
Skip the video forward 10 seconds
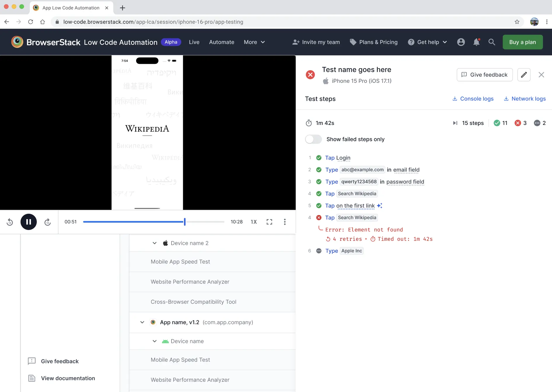47,222
